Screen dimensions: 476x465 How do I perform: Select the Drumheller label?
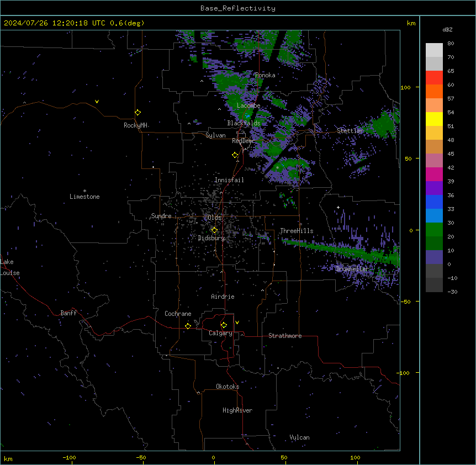(352, 268)
